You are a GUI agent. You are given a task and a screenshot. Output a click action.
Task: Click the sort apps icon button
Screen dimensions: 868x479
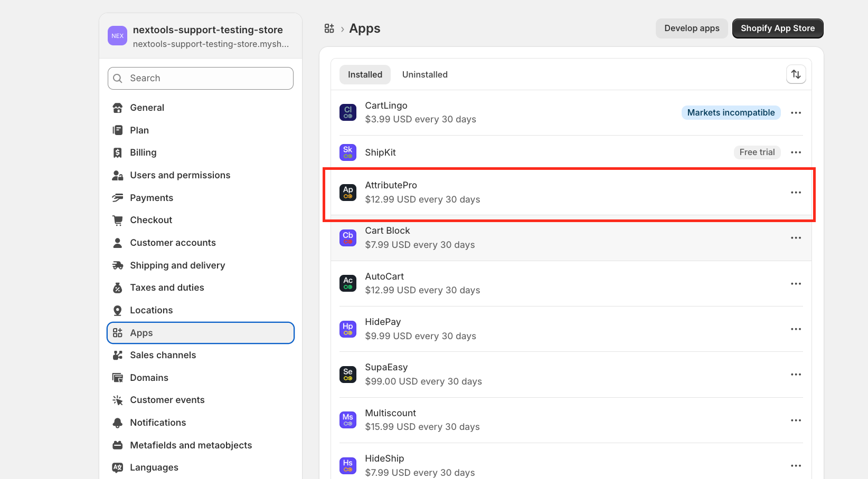[x=796, y=74]
